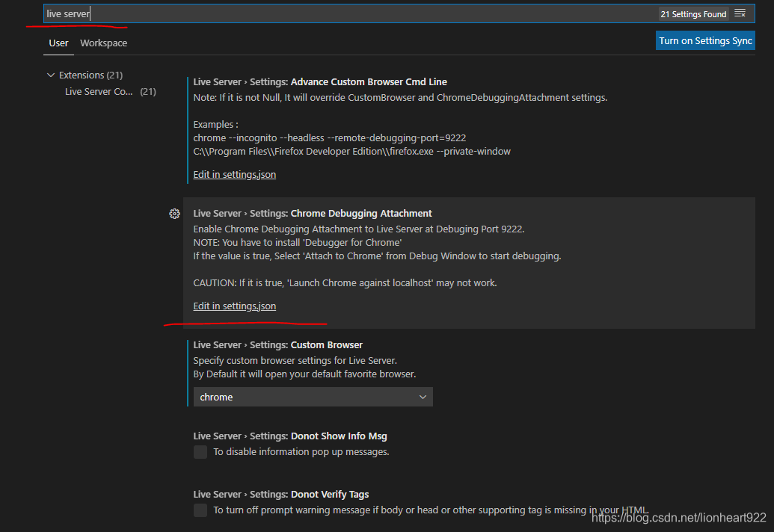This screenshot has width=774, height=532.
Task: Click the 'To disable information pop up messages.' description
Action: [301, 451]
